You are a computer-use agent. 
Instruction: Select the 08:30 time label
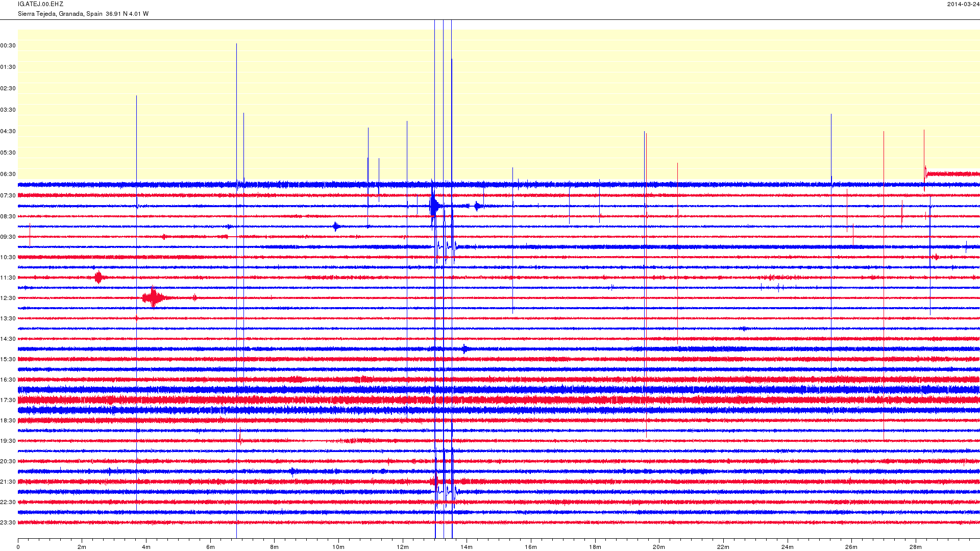[x=8, y=216]
